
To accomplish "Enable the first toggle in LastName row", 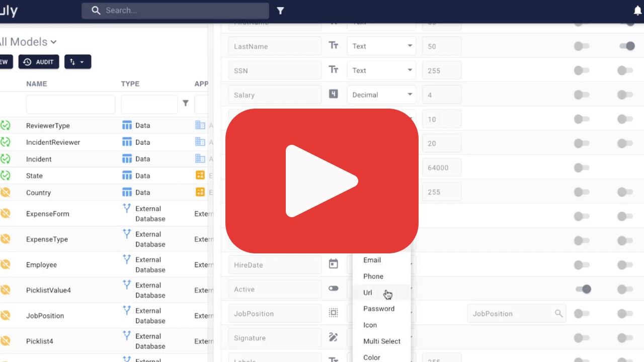I will point(582,46).
